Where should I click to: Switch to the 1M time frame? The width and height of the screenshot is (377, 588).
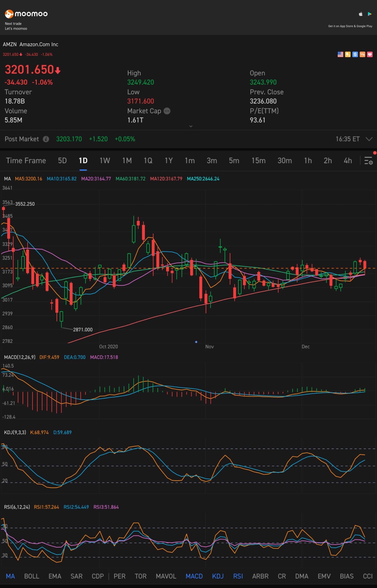click(127, 161)
